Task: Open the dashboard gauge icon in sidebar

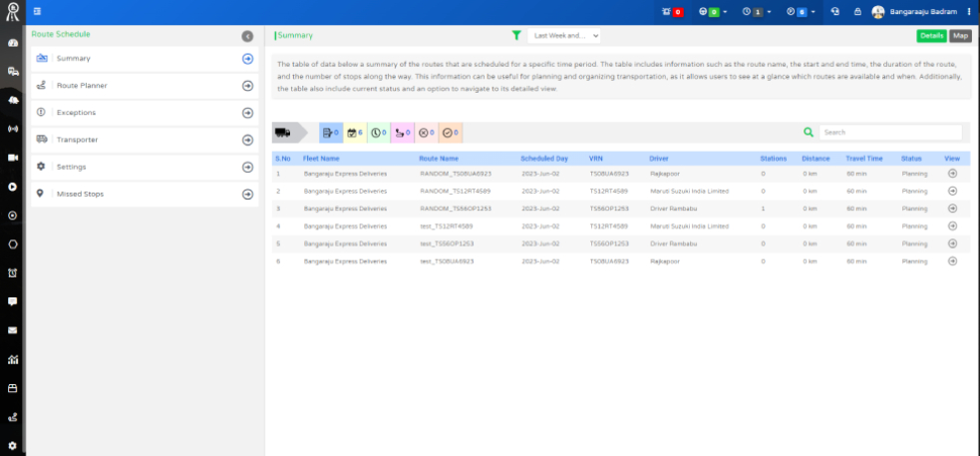Action: point(13,44)
